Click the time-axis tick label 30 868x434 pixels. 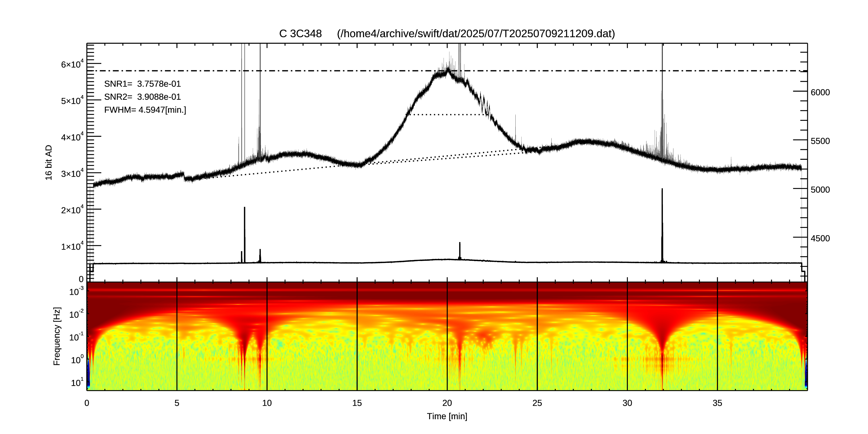coord(627,403)
